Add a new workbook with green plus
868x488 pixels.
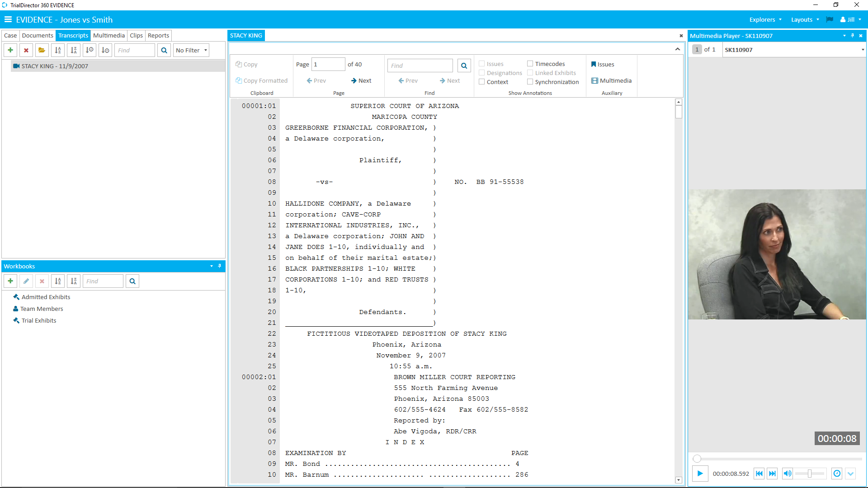(10, 281)
